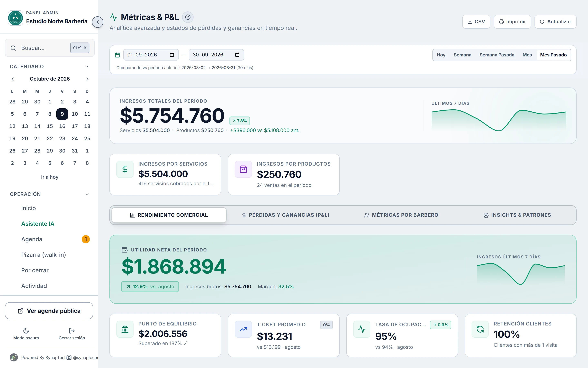Select the Mes Pasado period preset

[553, 55]
